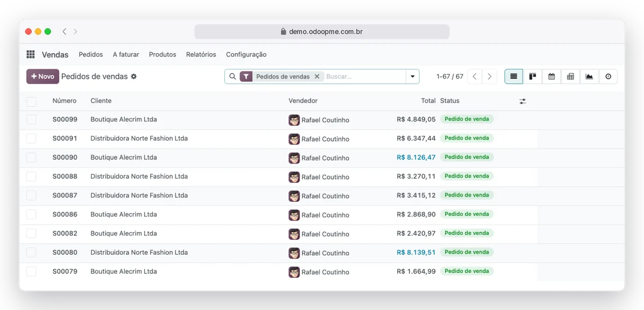Open the Relatórios menu

[x=201, y=55]
